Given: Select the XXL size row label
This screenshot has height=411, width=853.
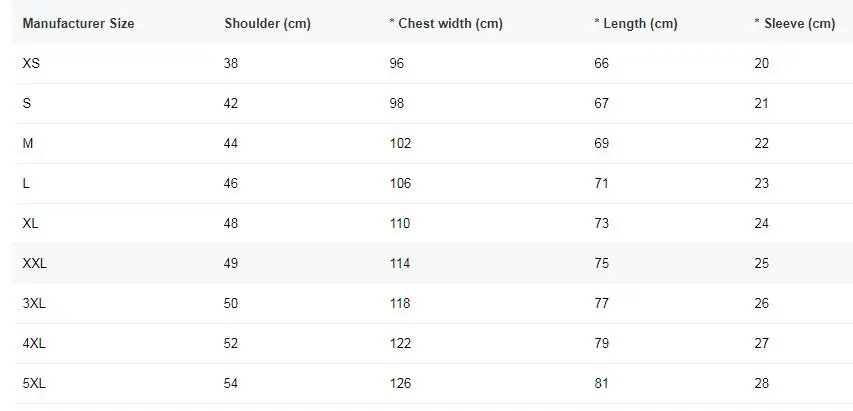Looking at the screenshot, I should (x=35, y=263).
